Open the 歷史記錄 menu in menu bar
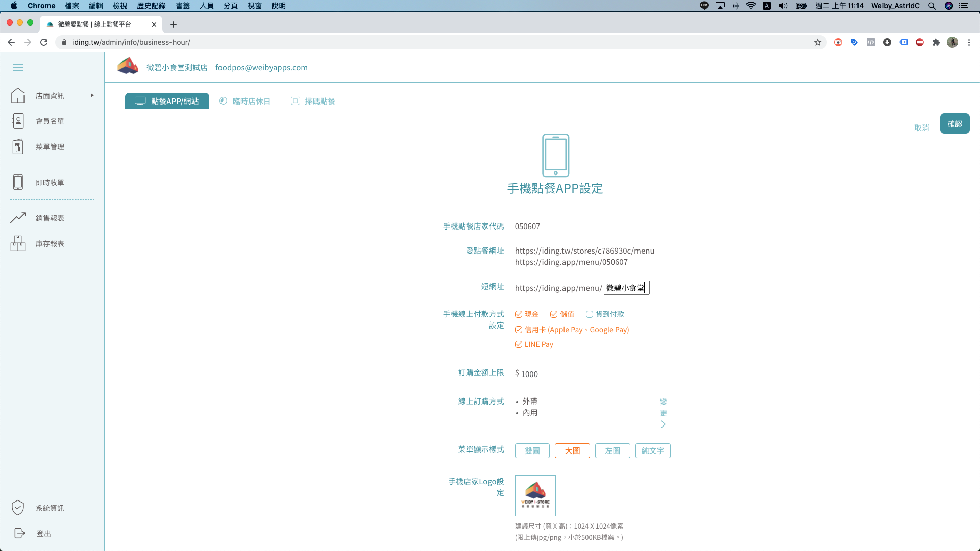 (151, 6)
